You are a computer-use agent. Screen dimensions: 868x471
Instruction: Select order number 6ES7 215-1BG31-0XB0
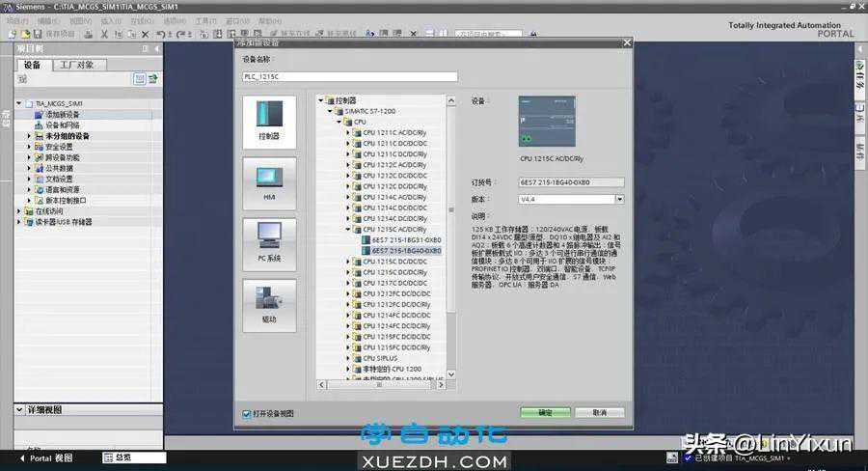[406, 239]
